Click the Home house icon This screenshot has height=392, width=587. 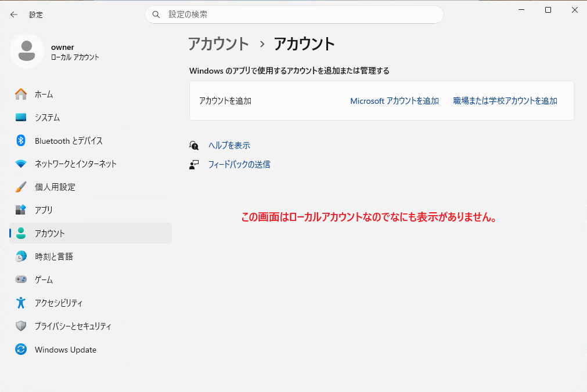(x=21, y=95)
